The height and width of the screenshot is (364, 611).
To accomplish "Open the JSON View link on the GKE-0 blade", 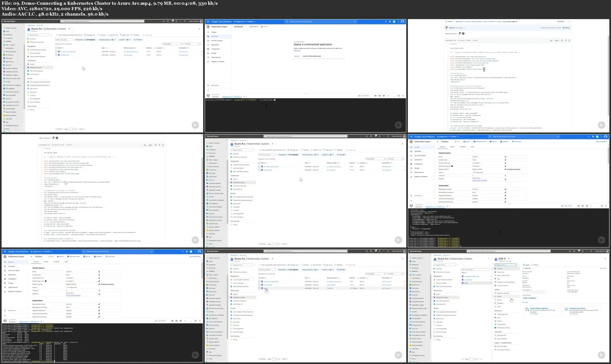I will pyautogui.click(x=603, y=268).
